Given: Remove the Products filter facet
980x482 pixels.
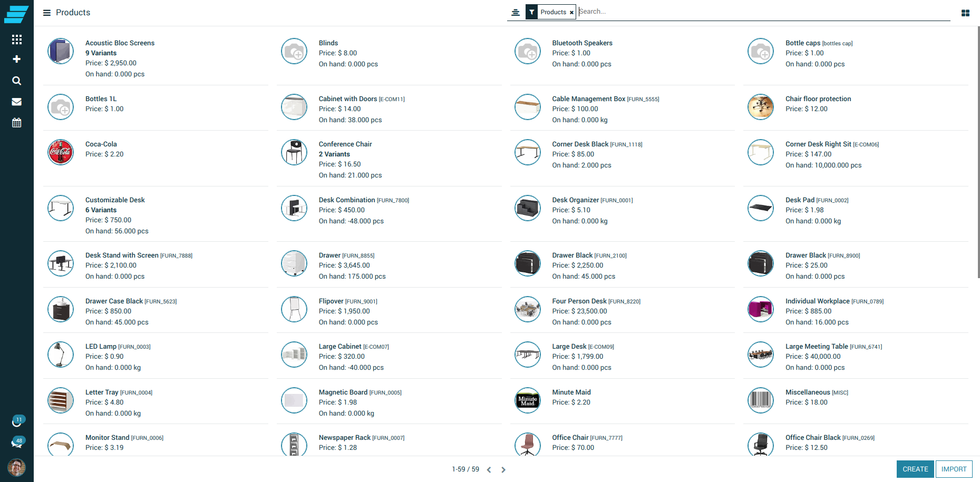Looking at the screenshot, I should click(x=571, y=13).
